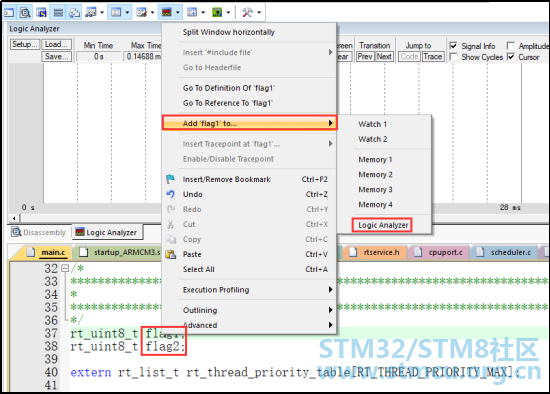Expand the Memory windows dropdown arrow

point(127,13)
